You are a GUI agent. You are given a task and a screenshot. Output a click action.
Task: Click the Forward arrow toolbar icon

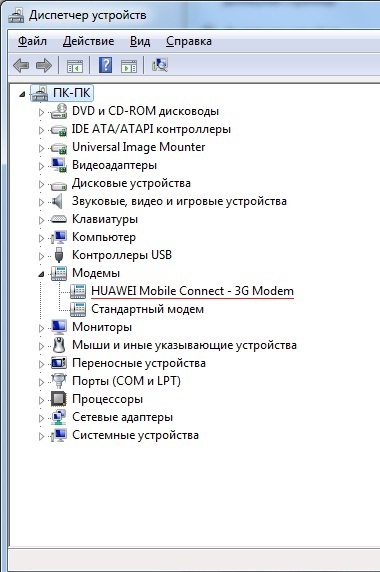(44, 66)
